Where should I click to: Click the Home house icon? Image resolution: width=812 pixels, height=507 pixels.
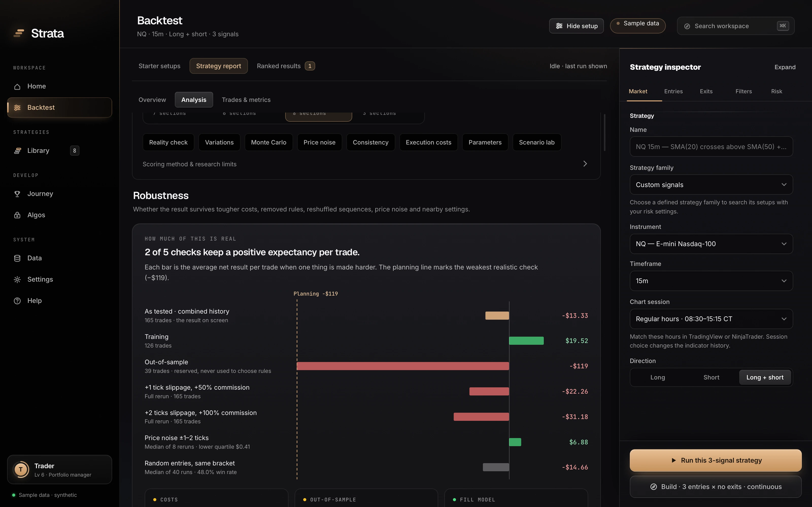[18, 86]
